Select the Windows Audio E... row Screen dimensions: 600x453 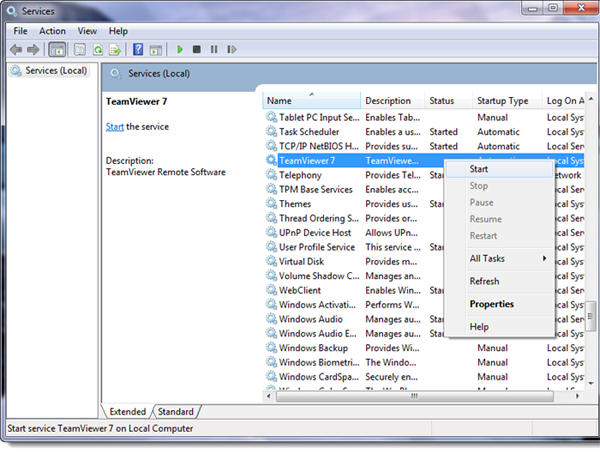pyautogui.click(x=424, y=333)
